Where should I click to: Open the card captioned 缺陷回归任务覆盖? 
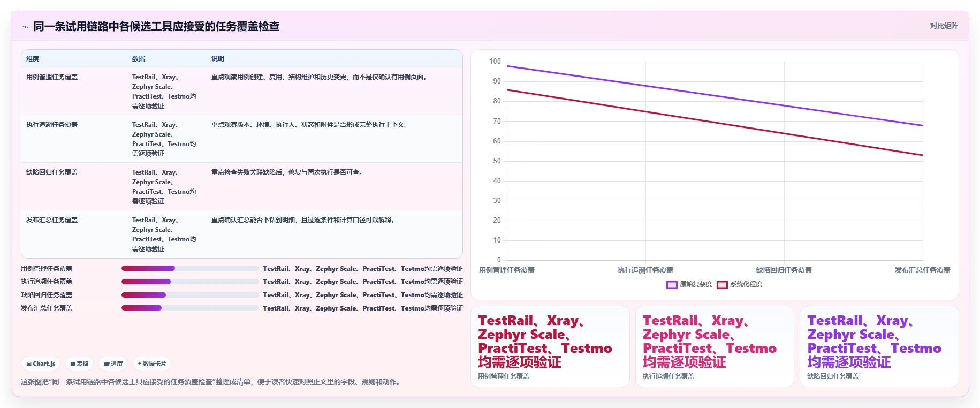pos(879,346)
